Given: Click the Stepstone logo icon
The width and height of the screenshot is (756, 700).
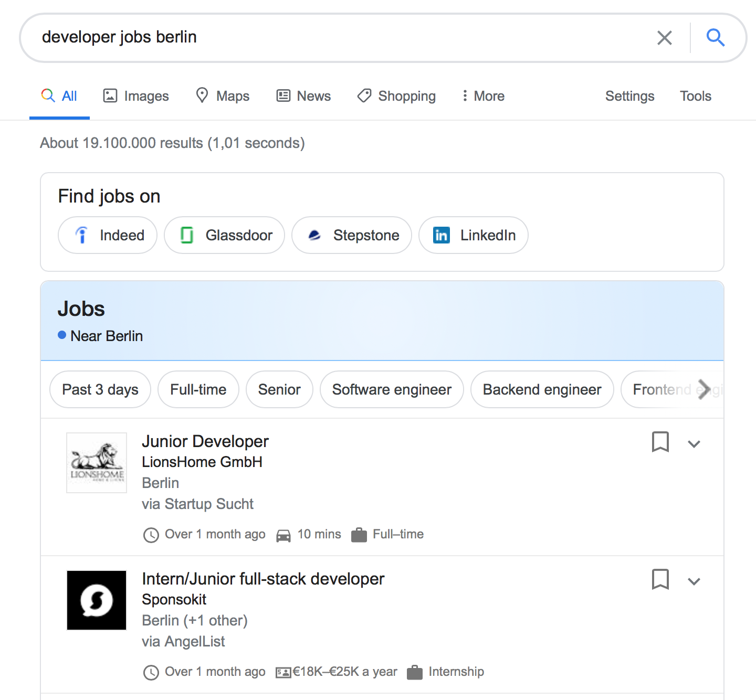Looking at the screenshot, I should tap(314, 235).
